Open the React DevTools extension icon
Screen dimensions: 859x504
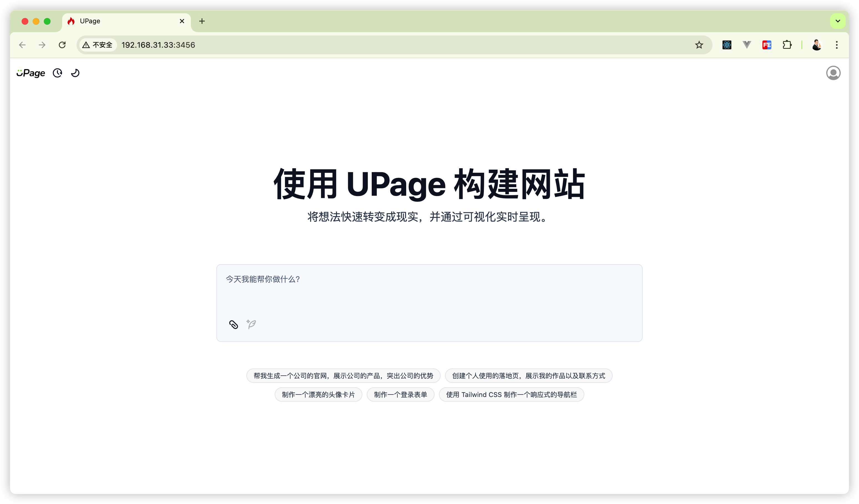point(727,45)
